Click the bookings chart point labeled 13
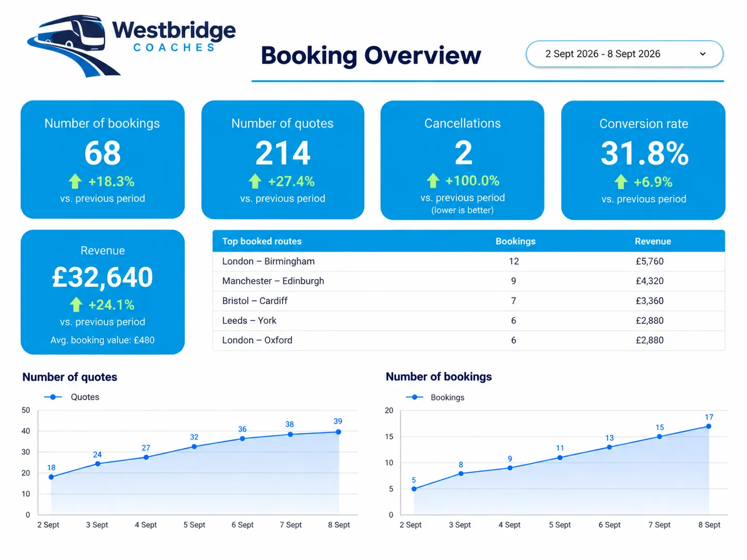Viewport: 747px width, 560px height. tap(609, 447)
